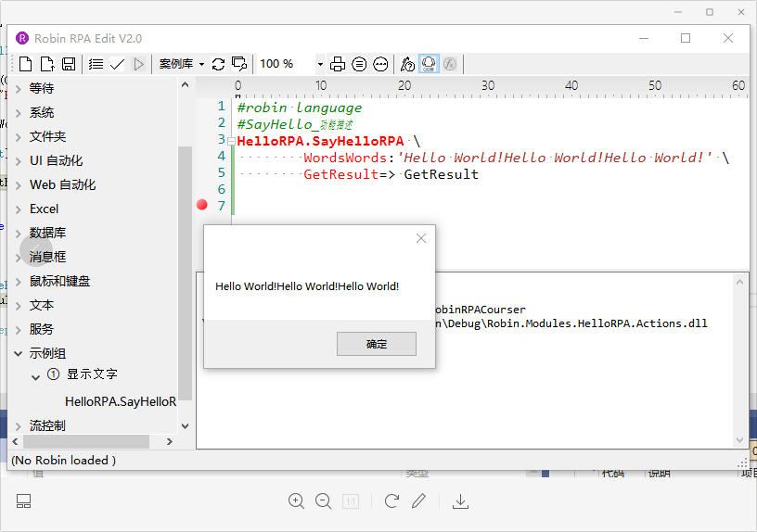Expand the 等待 tree node
The height and width of the screenshot is (532, 757).
(x=19, y=89)
